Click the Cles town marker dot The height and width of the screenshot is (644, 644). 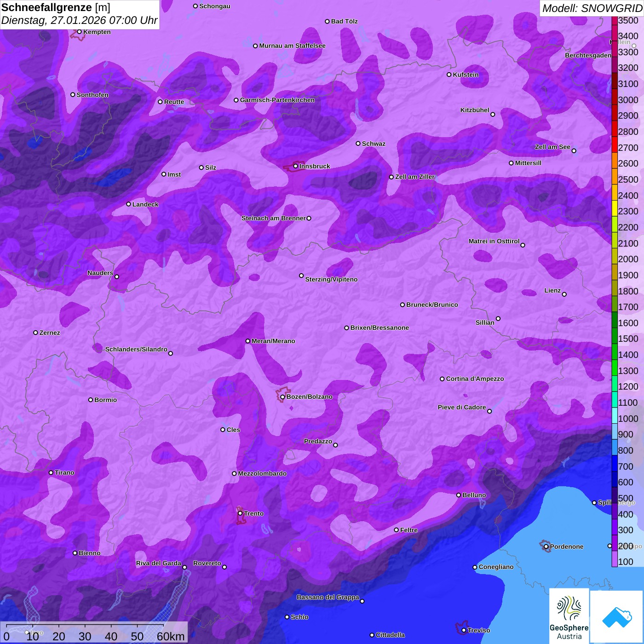point(223,430)
